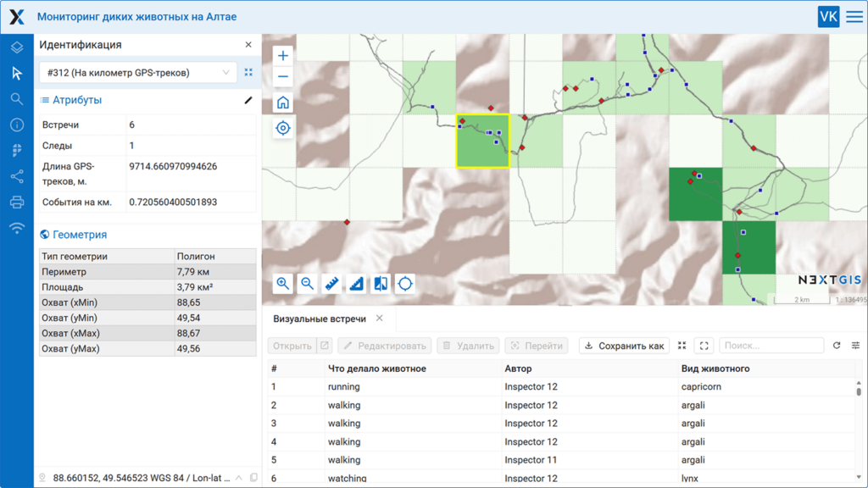Copy coordinates with copy icon
868x488 pixels.
[x=253, y=478]
